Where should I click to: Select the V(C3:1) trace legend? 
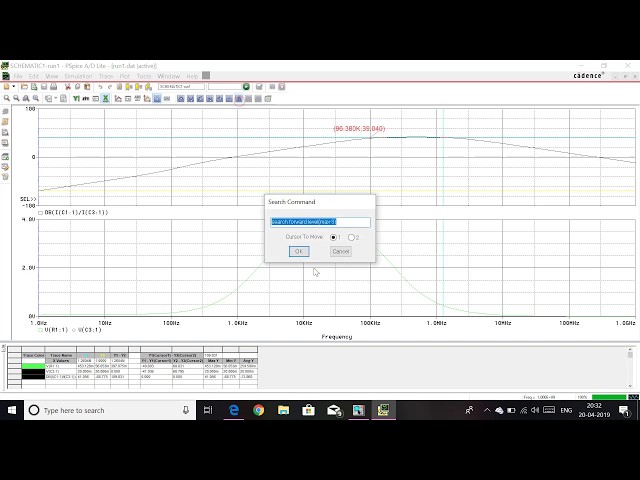87,330
